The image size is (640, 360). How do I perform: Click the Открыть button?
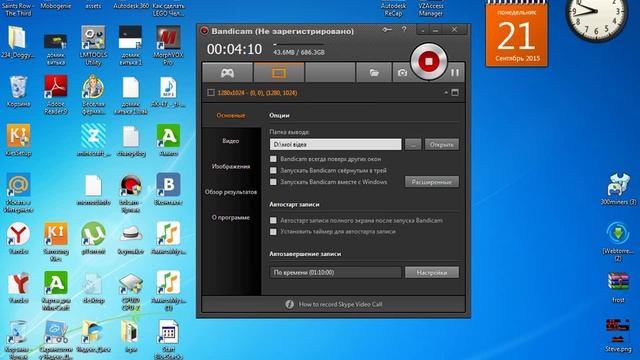click(442, 144)
